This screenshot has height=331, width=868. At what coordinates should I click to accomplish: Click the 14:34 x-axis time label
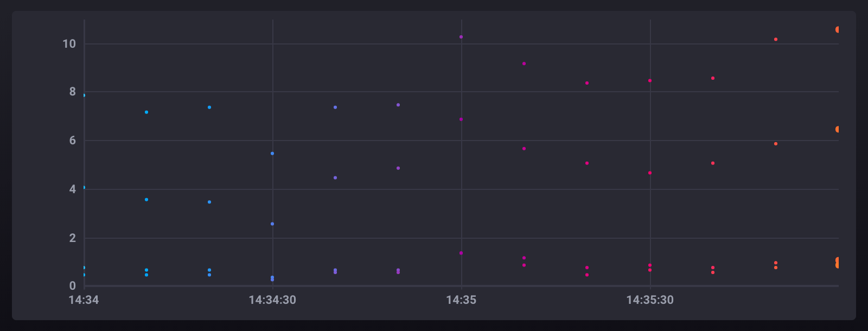[84, 300]
